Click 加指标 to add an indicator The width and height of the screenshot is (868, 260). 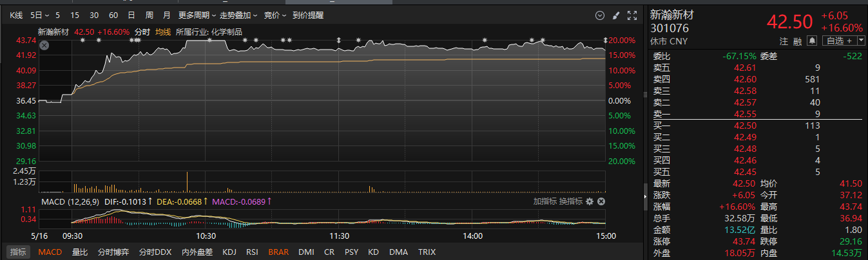544,201
